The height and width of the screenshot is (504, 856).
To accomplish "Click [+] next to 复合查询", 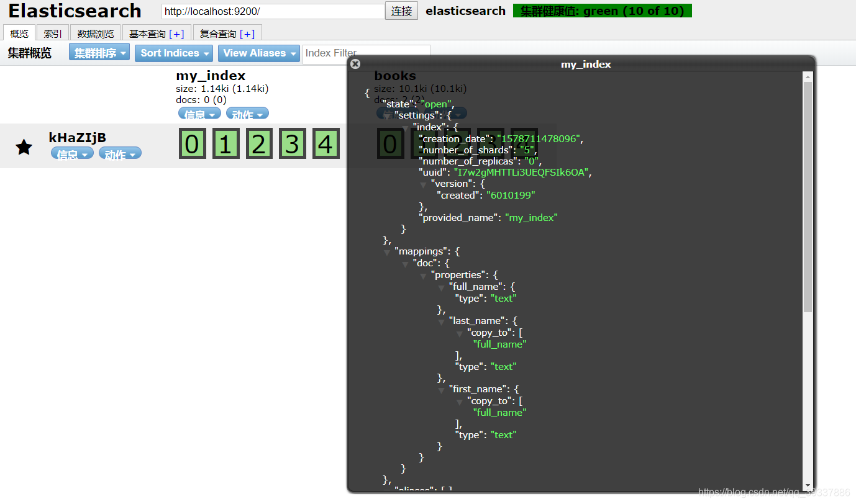I will click(247, 34).
